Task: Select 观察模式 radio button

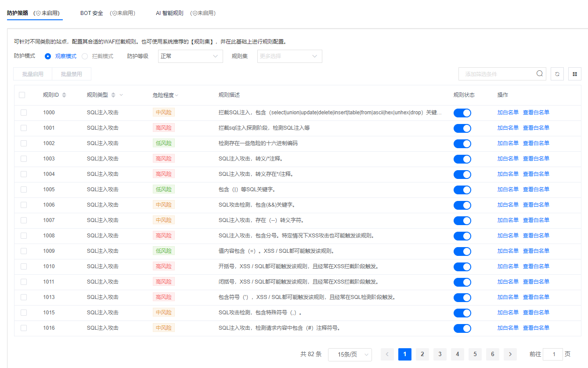Action: point(48,56)
